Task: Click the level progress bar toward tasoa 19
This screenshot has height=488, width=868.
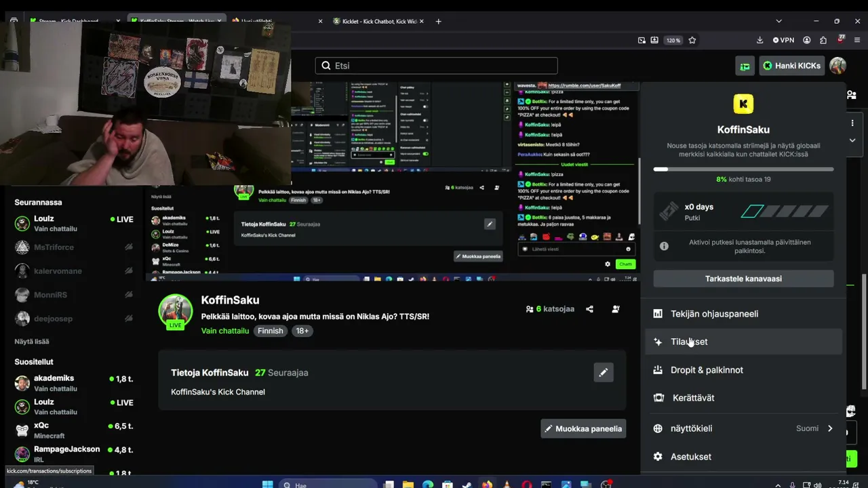Action: pyautogui.click(x=743, y=169)
